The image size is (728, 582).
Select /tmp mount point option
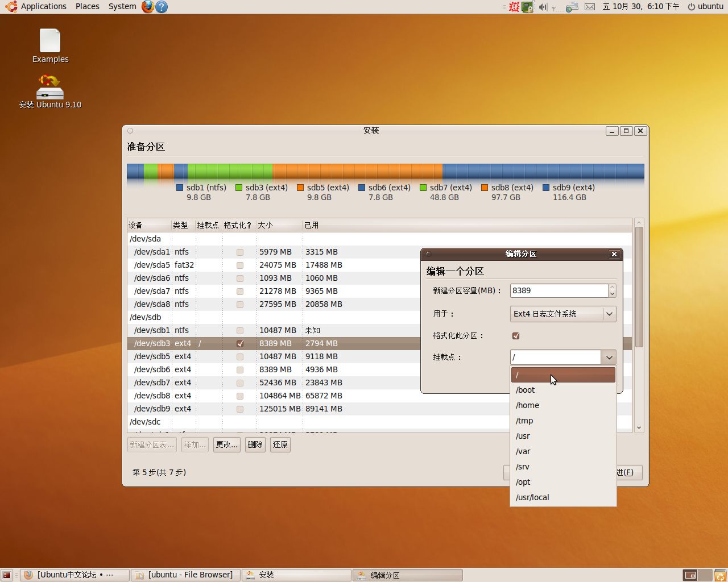coord(563,421)
